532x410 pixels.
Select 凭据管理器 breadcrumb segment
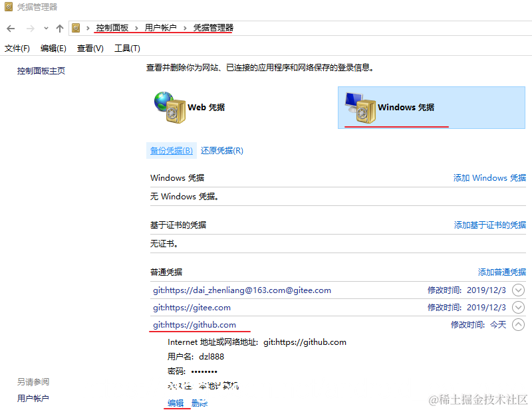(213, 28)
